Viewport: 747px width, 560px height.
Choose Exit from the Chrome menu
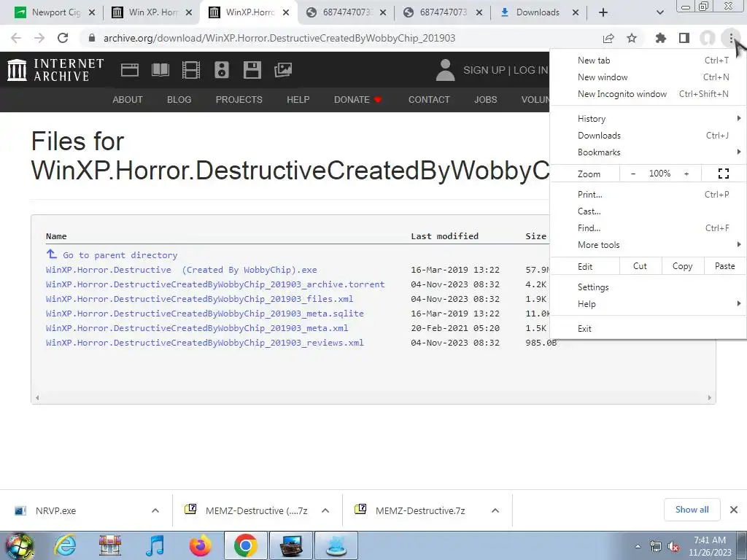coord(648,329)
